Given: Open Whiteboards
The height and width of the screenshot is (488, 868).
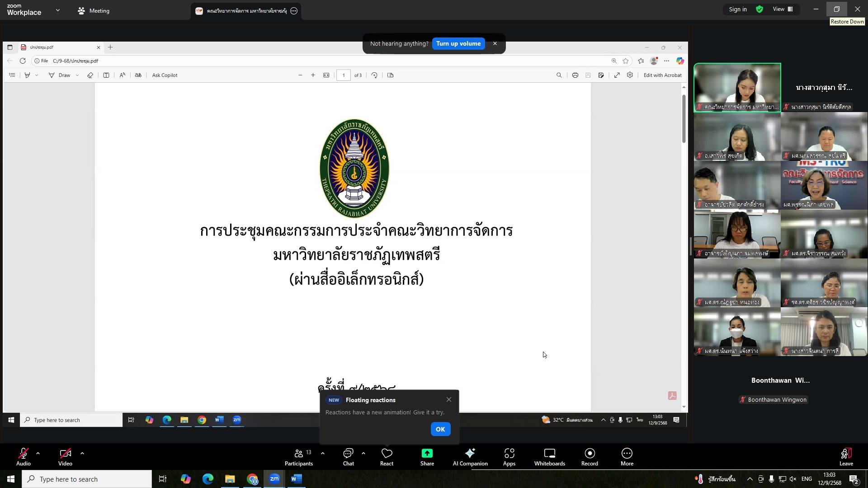Looking at the screenshot, I should [x=550, y=457].
